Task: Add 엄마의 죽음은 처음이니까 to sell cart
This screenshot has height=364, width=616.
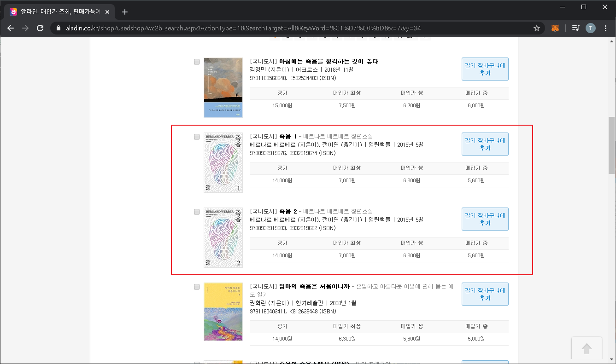Action: tap(485, 294)
